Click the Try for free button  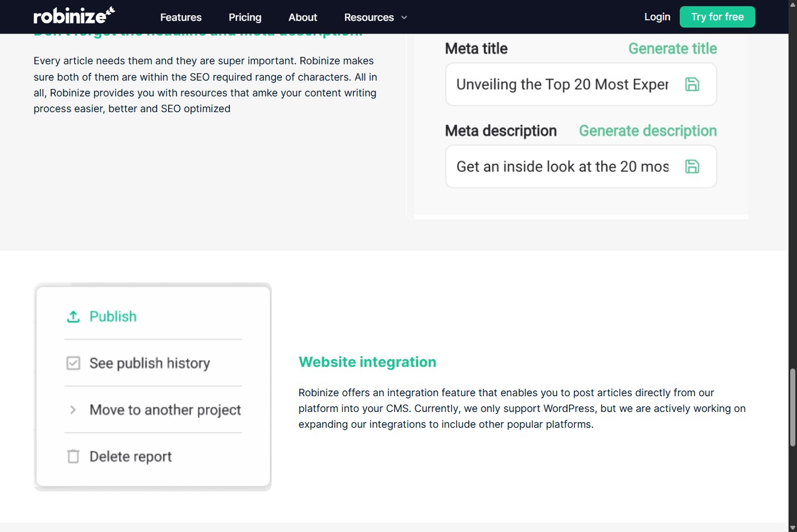(x=717, y=17)
